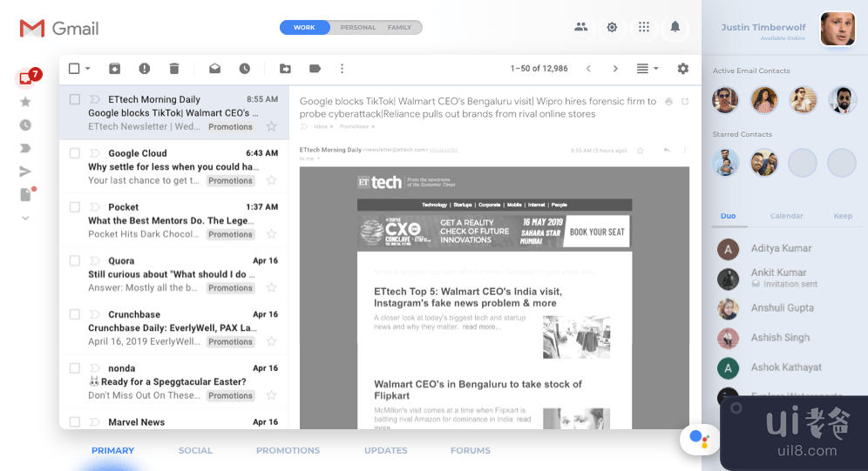The width and height of the screenshot is (868, 471).
Task: Open the contacts people icon in header
Action: click(x=580, y=26)
